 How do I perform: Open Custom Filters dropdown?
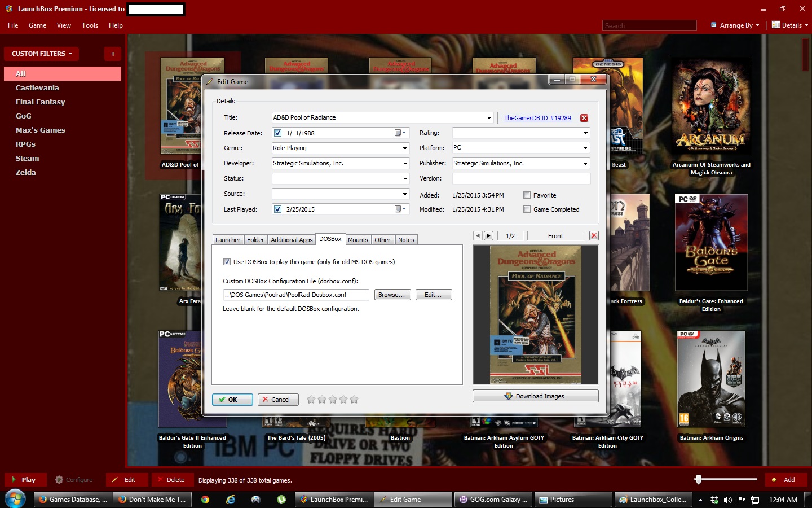point(42,54)
